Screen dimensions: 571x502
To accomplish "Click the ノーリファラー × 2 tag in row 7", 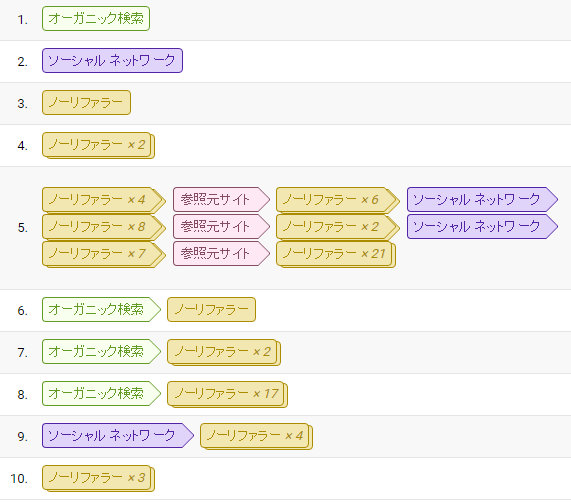I will pos(224,352).
